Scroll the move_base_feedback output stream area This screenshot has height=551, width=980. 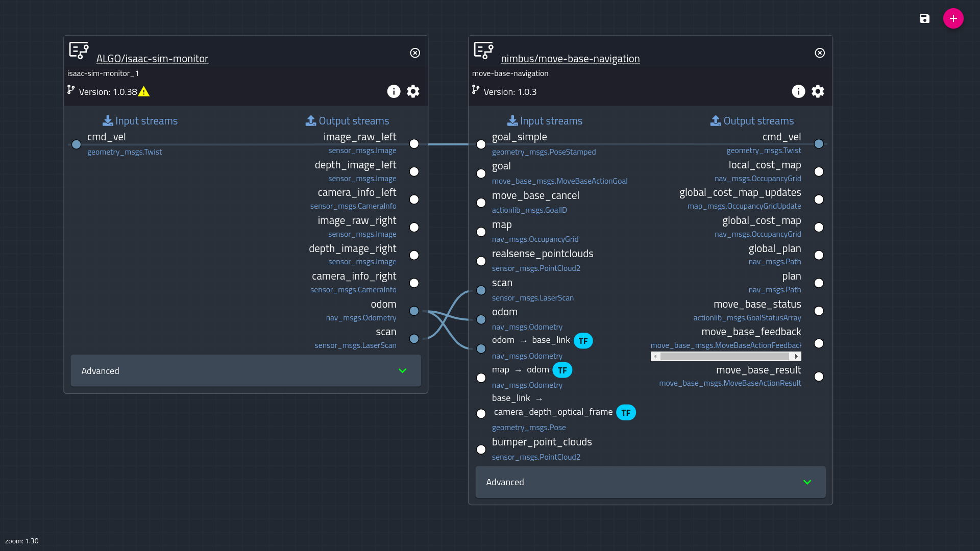click(726, 356)
